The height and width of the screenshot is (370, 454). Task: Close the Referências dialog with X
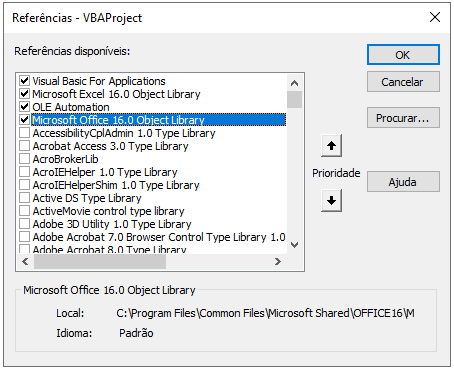click(435, 17)
